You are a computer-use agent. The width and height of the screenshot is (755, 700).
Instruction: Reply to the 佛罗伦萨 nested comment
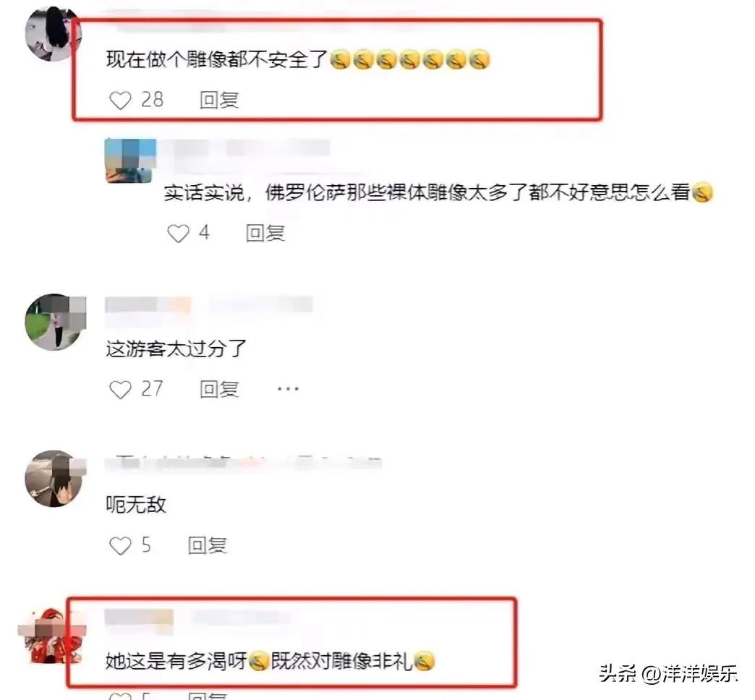coord(265,234)
